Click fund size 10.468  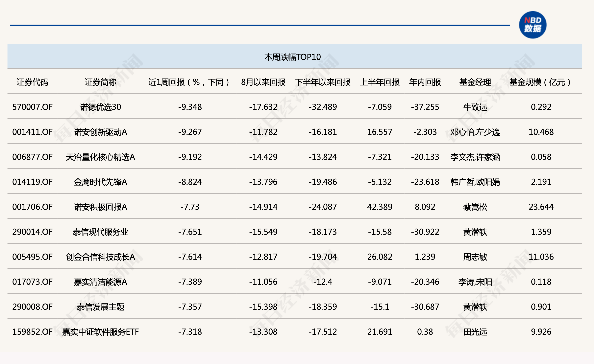(x=541, y=132)
